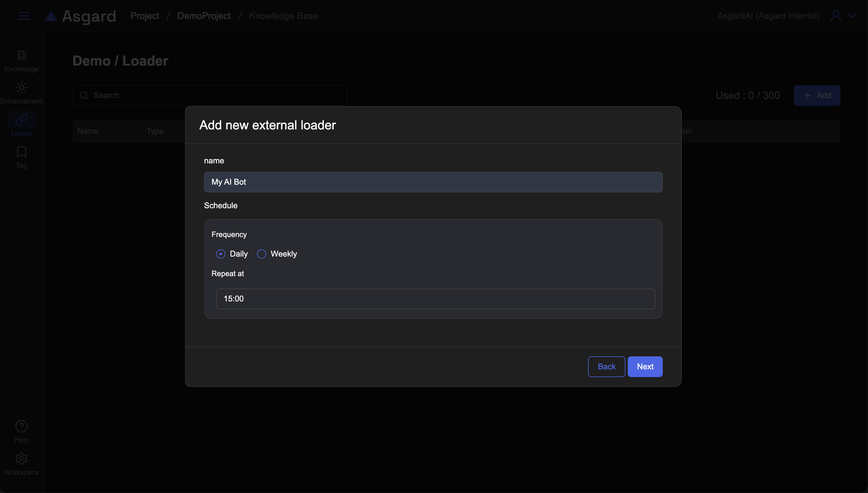
Task: Select the Daily frequency radio button
Action: point(220,254)
